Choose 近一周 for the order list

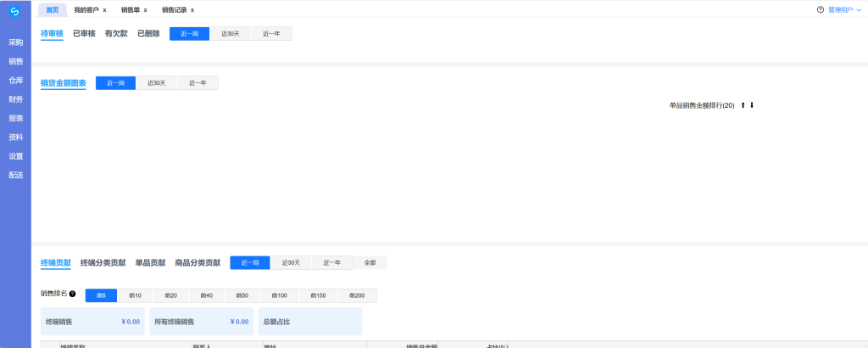pyautogui.click(x=189, y=34)
